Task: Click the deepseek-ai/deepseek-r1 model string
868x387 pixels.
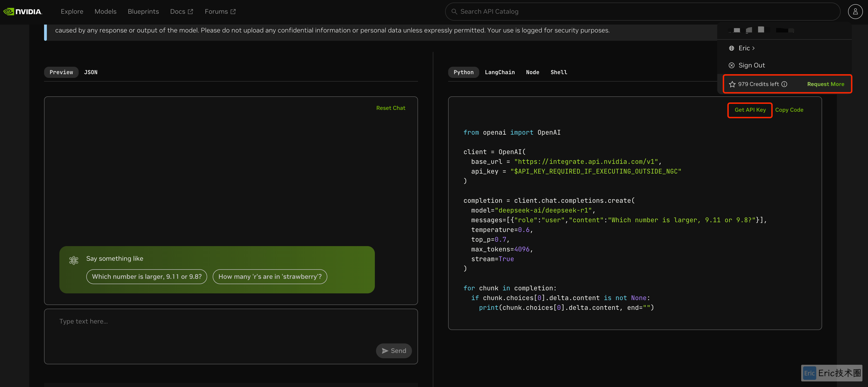Action: coord(543,210)
